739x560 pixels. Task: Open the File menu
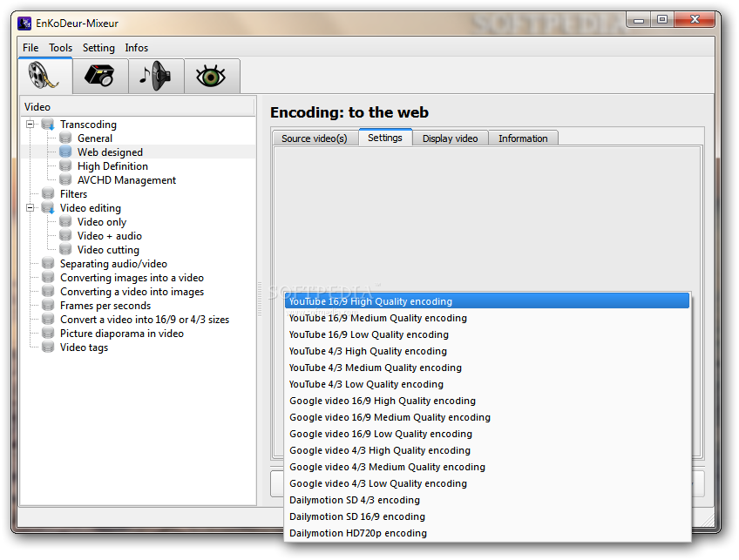pos(31,48)
